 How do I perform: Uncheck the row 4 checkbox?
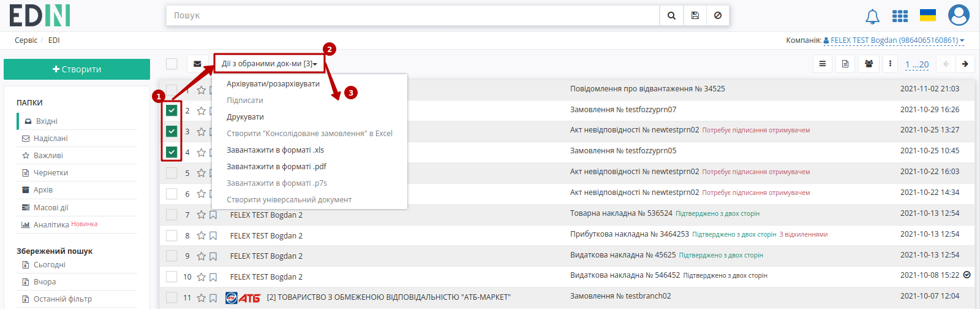(171, 152)
